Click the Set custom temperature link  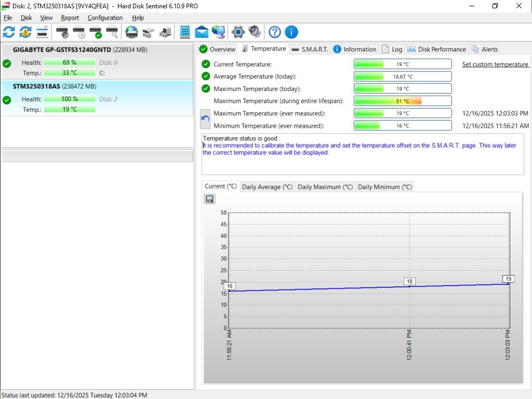[x=495, y=64]
